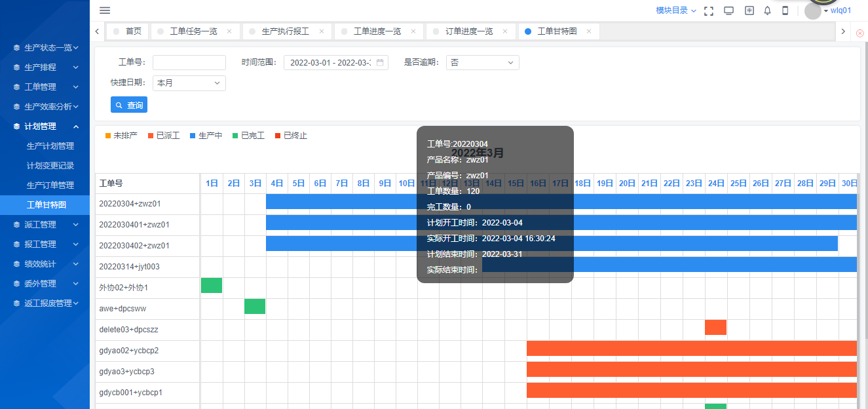
Task: Click the 时间范围 date range field
Action: (336, 63)
